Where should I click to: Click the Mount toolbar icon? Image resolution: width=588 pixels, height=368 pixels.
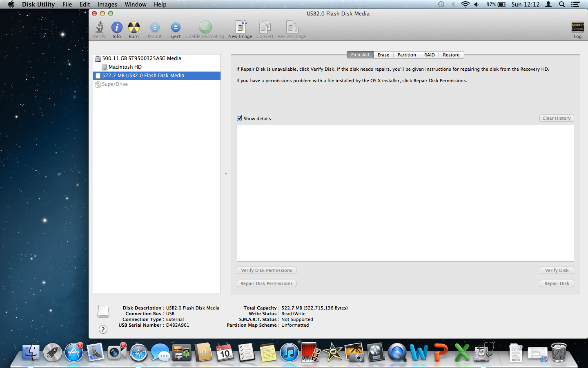coord(155,27)
